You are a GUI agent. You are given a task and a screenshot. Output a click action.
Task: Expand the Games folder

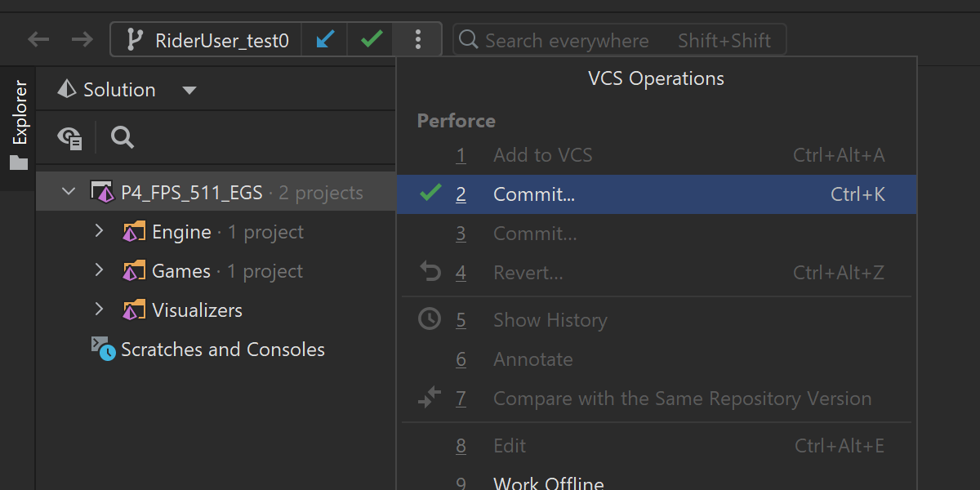click(100, 271)
